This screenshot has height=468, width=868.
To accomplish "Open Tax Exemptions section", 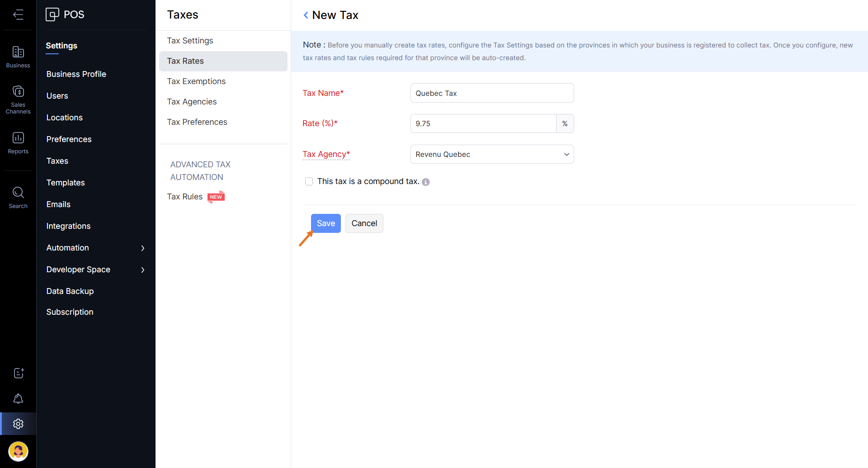I will point(196,81).
